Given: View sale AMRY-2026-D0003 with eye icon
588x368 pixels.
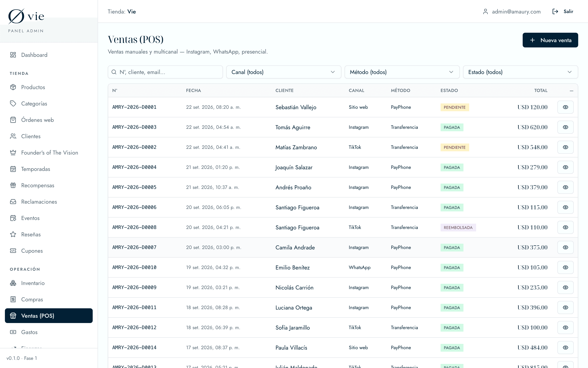Looking at the screenshot, I should pyautogui.click(x=565, y=127).
